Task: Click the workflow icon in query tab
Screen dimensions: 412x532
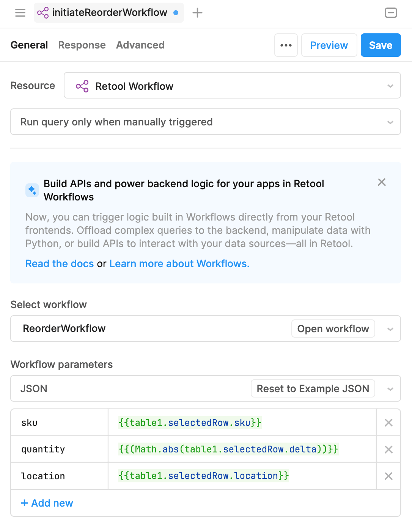Action: (43, 13)
